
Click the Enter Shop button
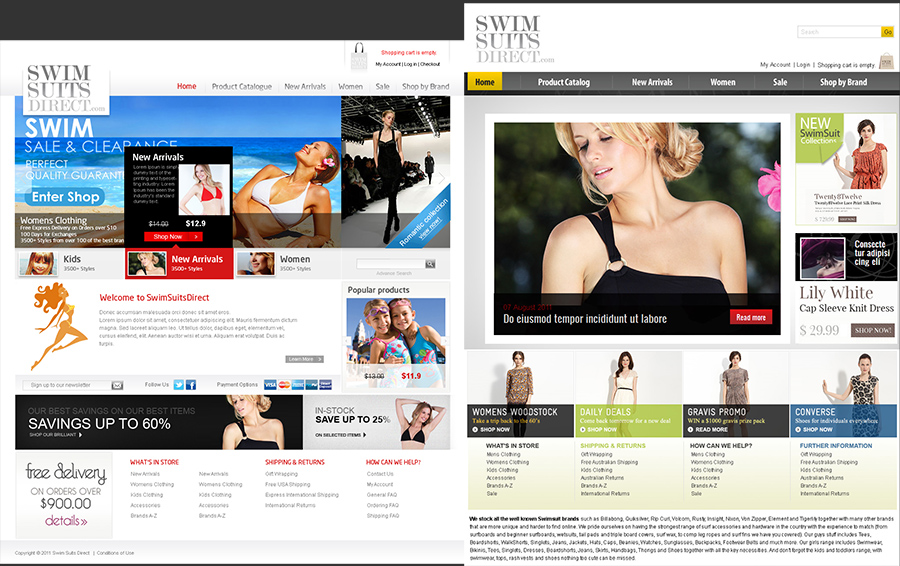tap(65, 197)
